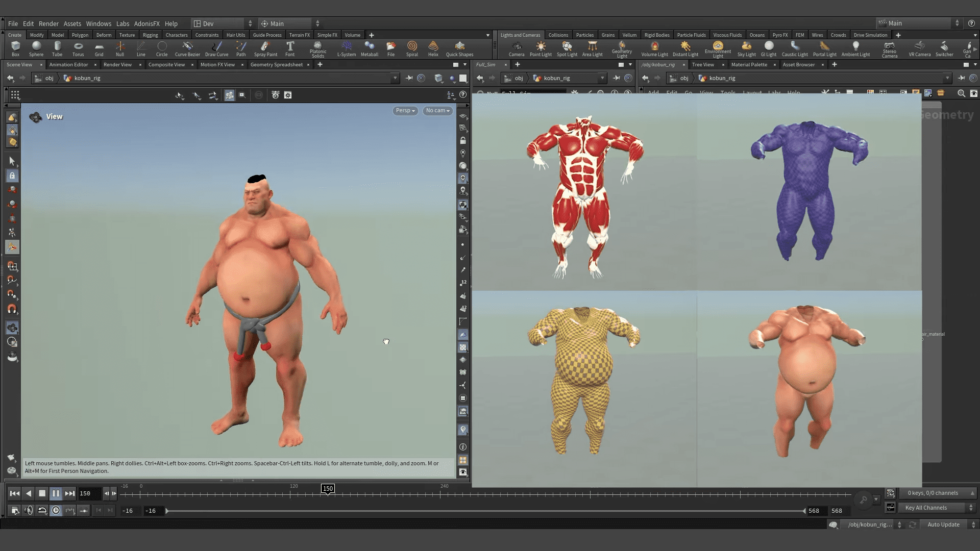The height and width of the screenshot is (551, 980).
Task: Open the AdonisFX menu
Action: 147,23
